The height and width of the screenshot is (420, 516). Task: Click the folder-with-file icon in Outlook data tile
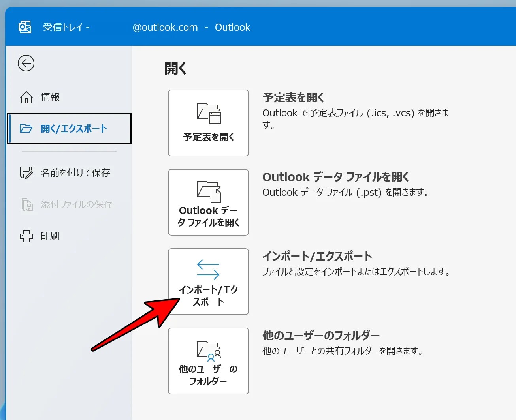tap(209, 191)
